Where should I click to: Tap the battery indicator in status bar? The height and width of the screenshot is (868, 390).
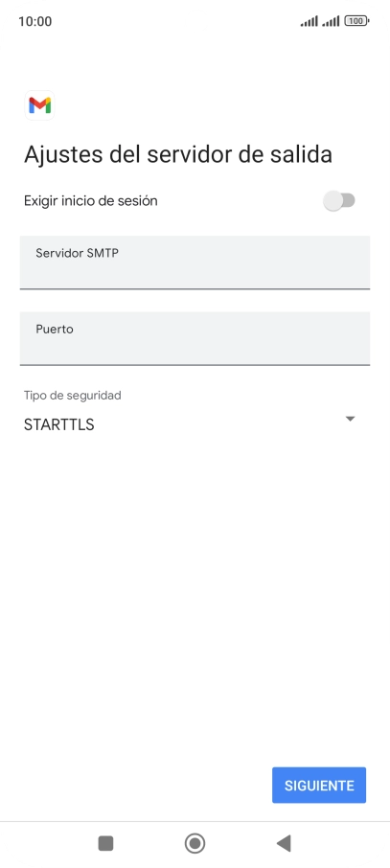tap(356, 21)
